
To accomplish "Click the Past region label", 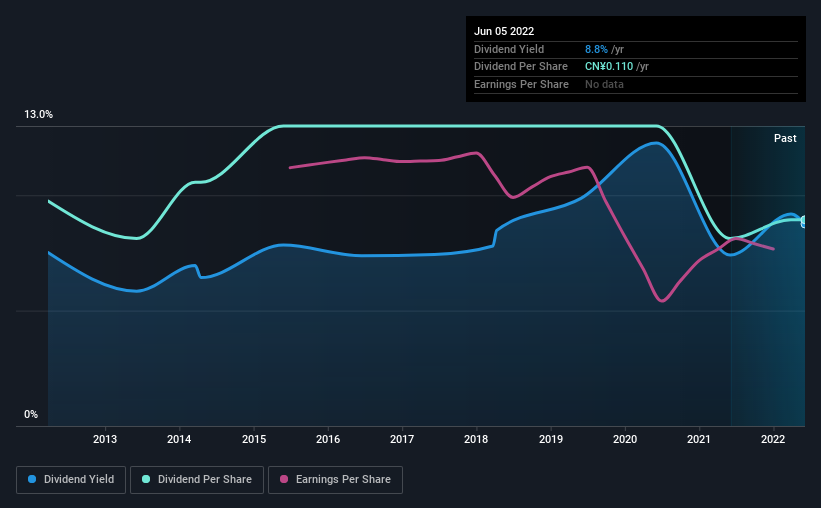I will pyautogui.click(x=785, y=138).
